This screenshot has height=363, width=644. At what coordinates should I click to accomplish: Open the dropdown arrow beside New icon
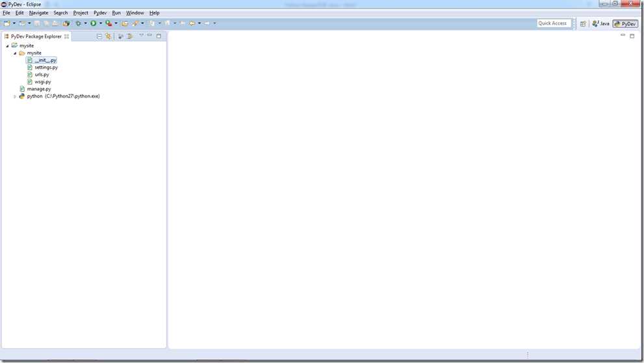(x=14, y=23)
